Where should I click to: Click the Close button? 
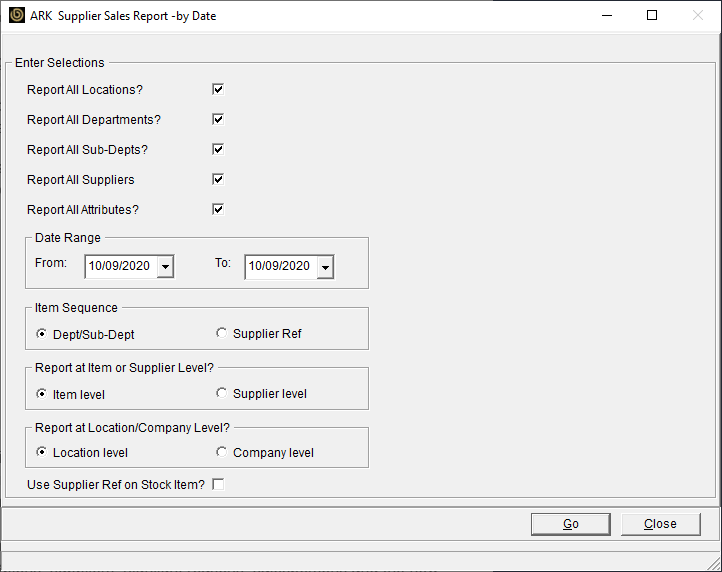tap(661, 524)
